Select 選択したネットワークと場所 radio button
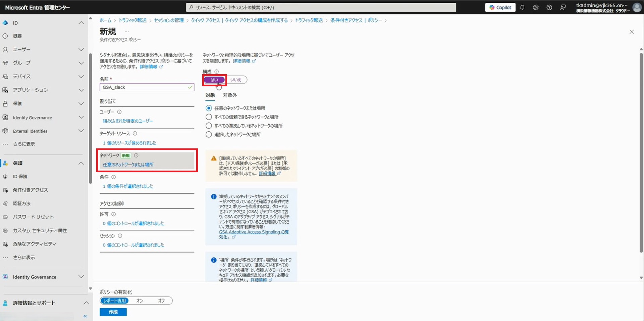This screenshot has height=321, width=644. click(x=209, y=134)
